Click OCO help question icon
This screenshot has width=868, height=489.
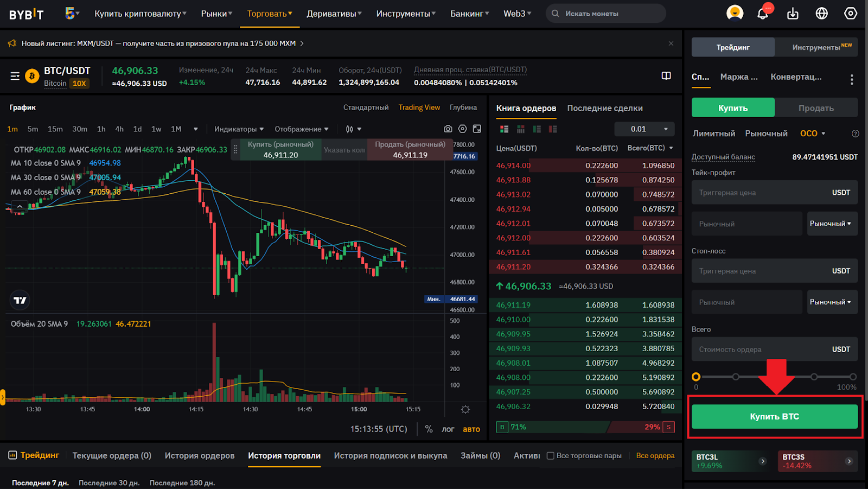click(856, 134)
